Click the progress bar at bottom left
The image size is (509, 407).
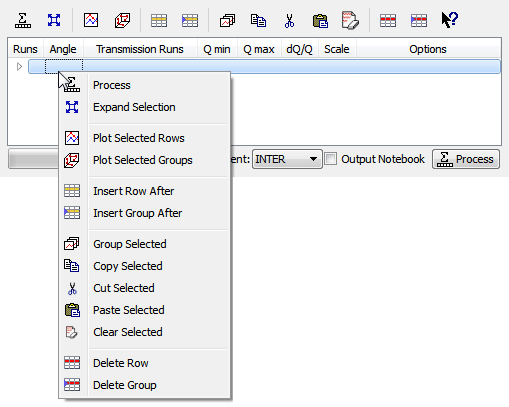pyautogui.click(x=33, y=159)
